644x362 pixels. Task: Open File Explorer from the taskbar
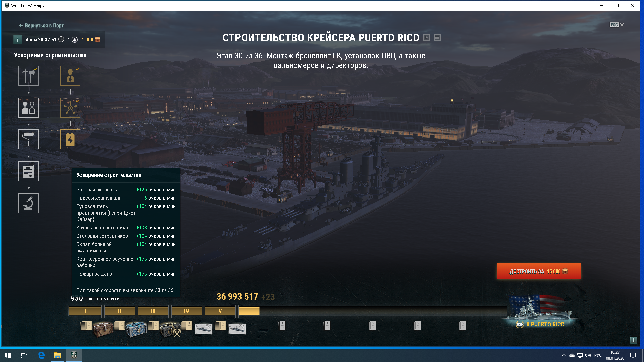tap(58, 355)
